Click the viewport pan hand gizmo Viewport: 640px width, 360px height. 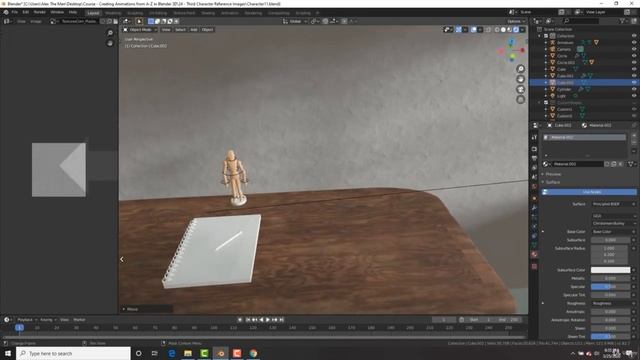(520, 79)
